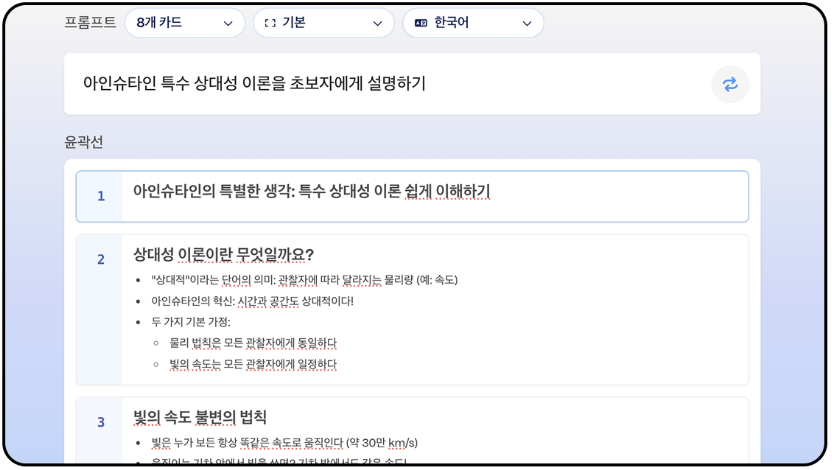
Task: Click the regenerate prompt arrows icon
Action: [x=730, y=84]
